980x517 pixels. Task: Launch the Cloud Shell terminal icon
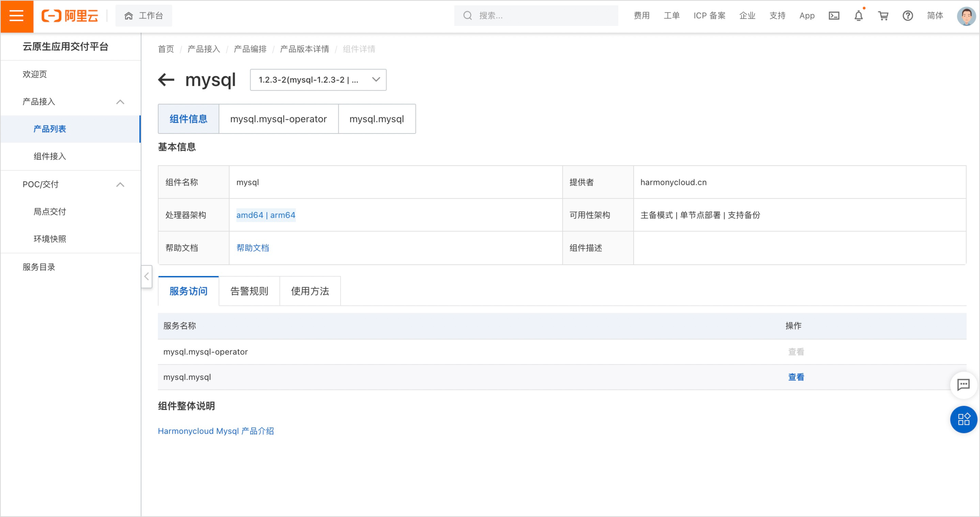834,16
